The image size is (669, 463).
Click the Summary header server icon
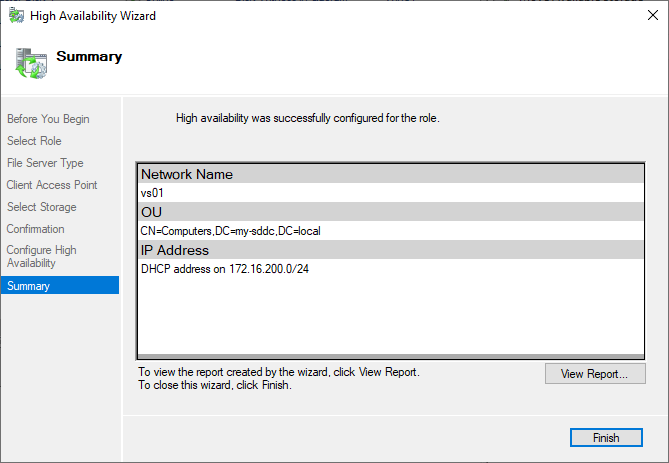click(x=30, y=62)
